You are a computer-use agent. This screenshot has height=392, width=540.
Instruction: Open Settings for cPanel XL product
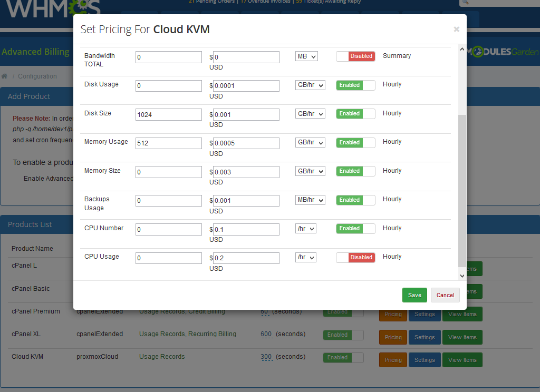[425, 337]
